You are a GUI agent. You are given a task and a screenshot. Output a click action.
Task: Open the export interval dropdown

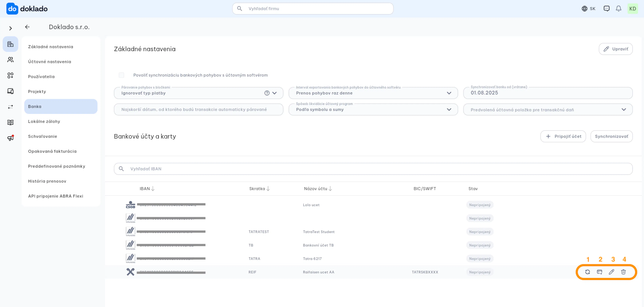pos(373,93)
